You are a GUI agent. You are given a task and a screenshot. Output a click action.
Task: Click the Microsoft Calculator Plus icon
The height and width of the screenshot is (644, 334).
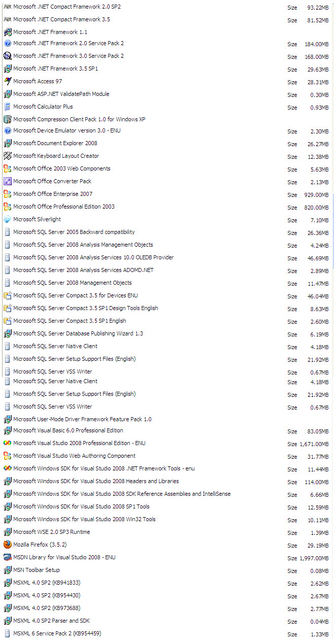tap(8, 107)
